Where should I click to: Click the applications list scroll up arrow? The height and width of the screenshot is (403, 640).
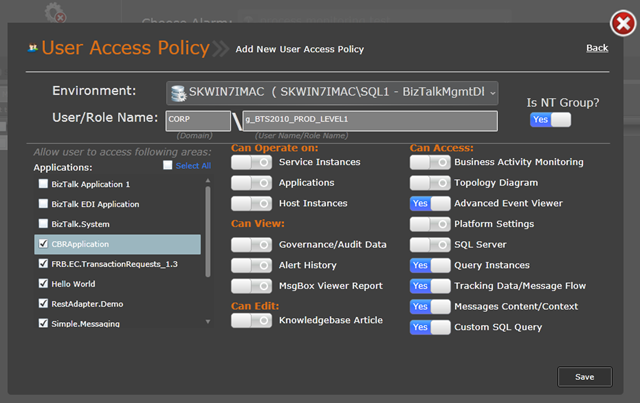(x=208, y=180)
